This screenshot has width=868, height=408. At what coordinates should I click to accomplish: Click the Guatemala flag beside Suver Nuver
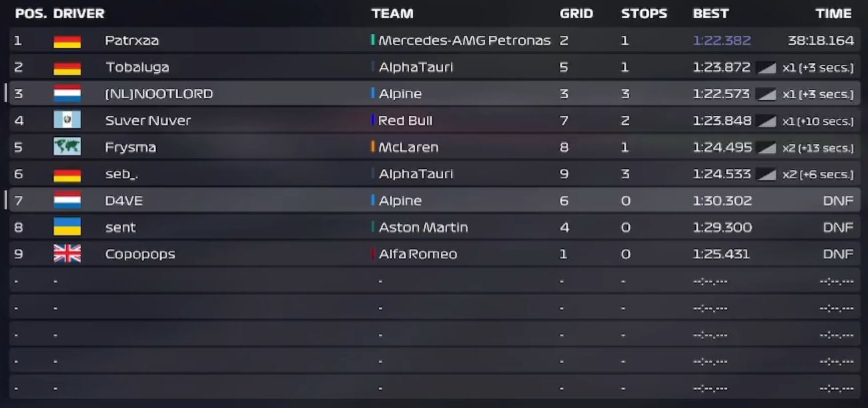point(67,121)
